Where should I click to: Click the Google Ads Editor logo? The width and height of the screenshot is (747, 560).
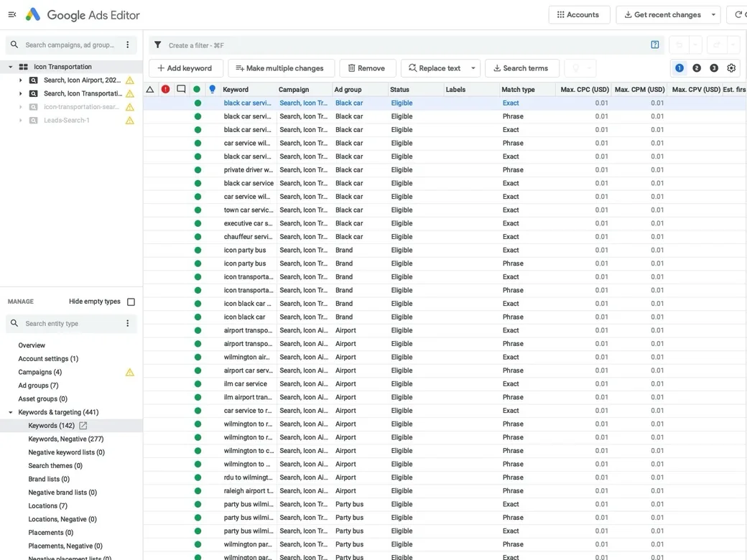(x=33, y=15)
